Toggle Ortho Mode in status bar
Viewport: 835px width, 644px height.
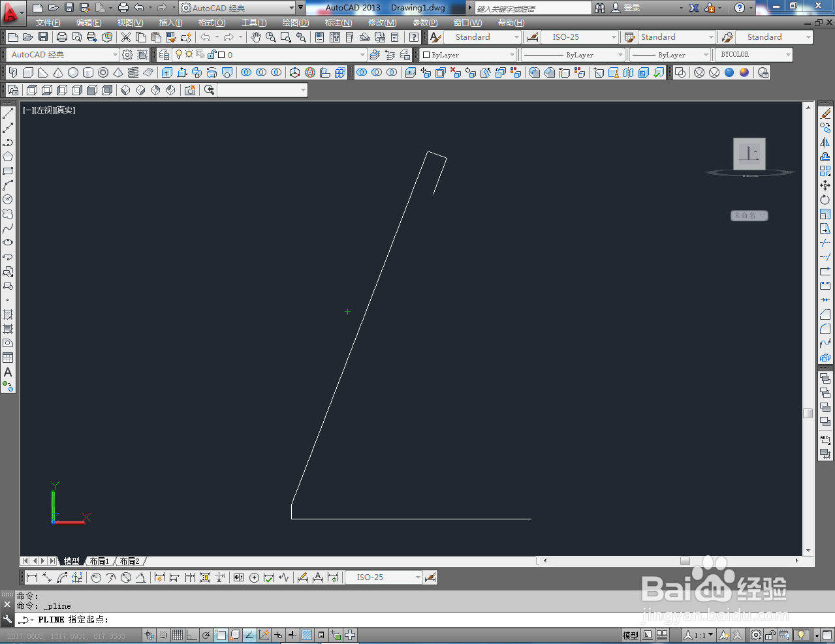pos(192,635)
